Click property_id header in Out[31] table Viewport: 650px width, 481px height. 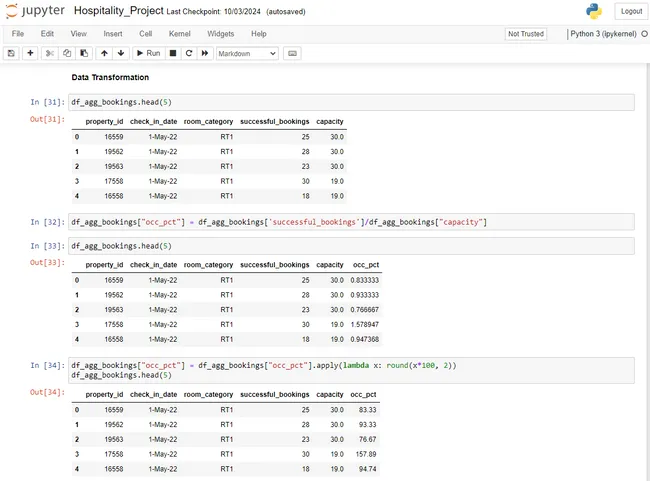tap(104, 121)
